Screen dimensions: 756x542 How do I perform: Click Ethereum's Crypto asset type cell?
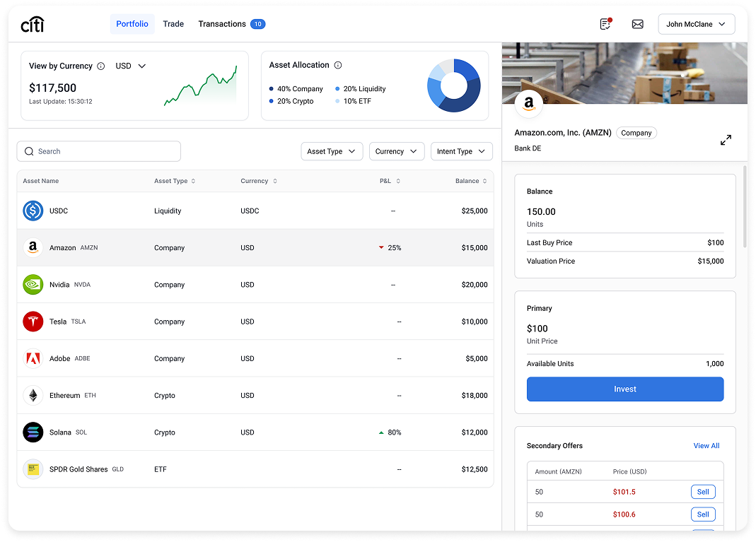(164, 396)
